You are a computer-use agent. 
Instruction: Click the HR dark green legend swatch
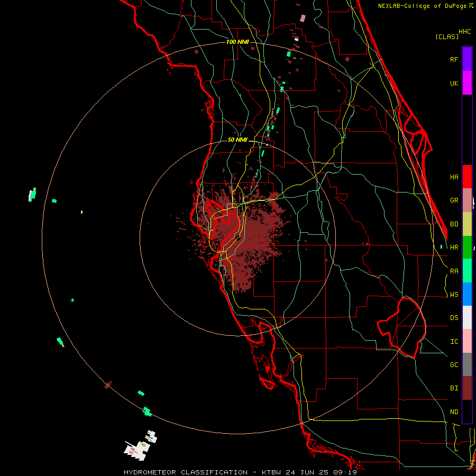[467, 248]
